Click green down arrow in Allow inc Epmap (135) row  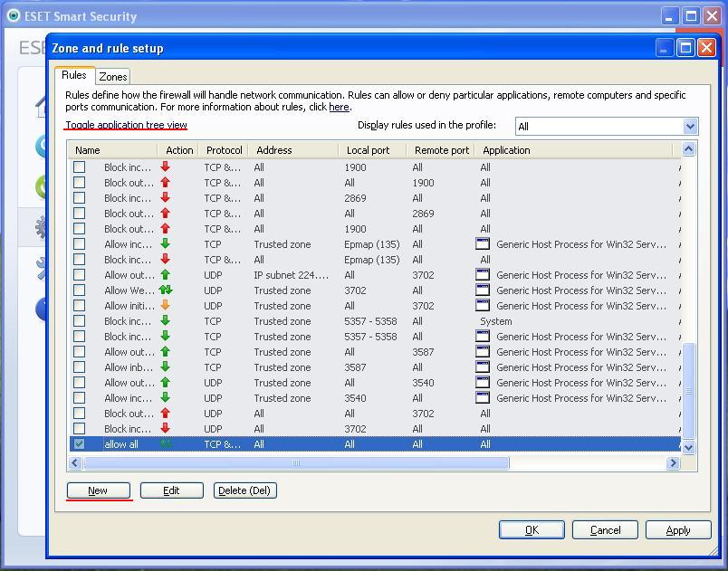pos(165,243)
